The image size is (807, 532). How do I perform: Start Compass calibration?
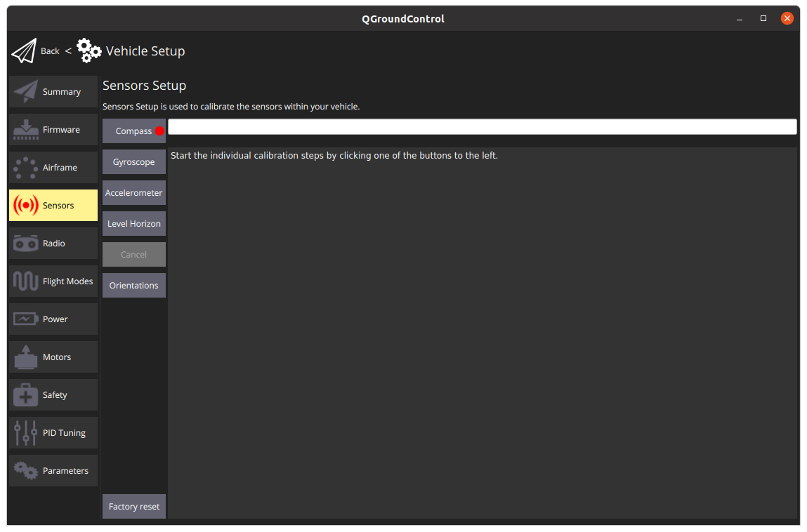133,131
